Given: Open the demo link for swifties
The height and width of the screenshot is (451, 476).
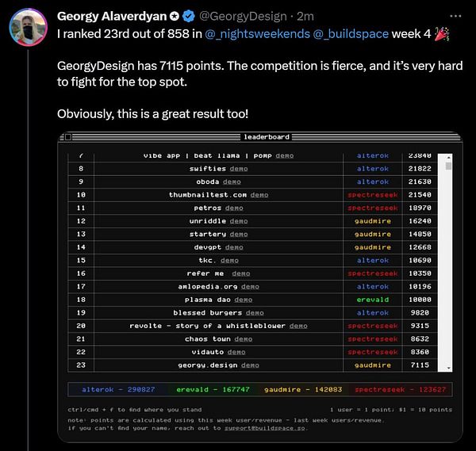Looking at the screenshot, I should [238, 169].
